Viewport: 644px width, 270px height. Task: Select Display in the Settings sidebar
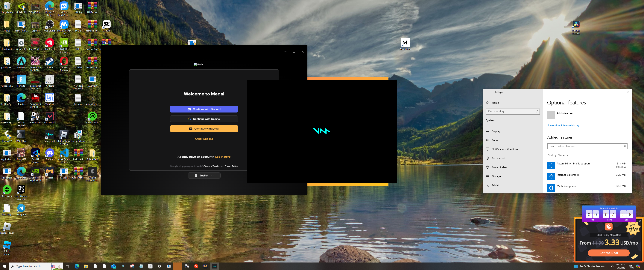[x=496, y=131]
